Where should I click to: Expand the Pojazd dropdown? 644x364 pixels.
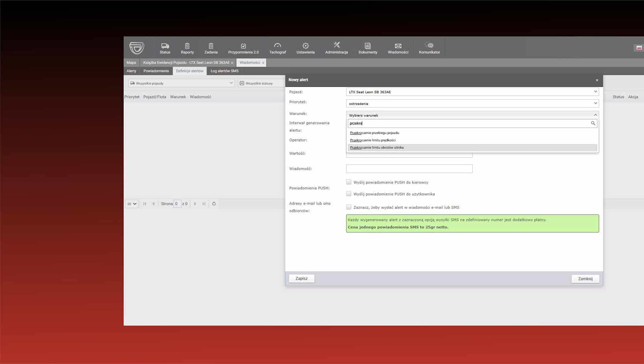tap(472, 92)
